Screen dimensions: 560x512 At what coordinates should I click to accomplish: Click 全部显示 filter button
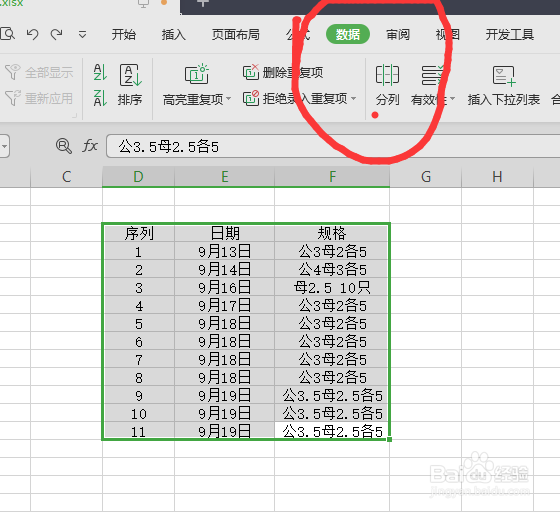39,72
